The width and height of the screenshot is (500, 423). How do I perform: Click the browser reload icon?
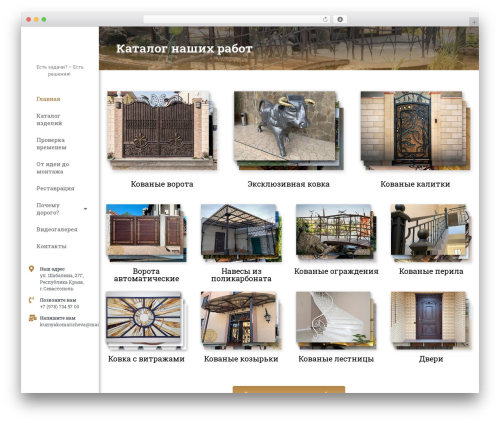pyautogui.click(x=325, y=20)
